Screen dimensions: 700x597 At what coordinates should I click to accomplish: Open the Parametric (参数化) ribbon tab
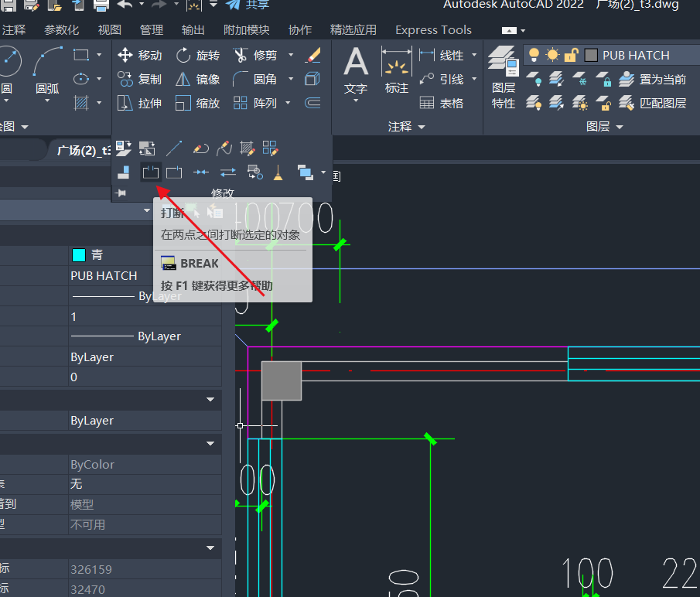pos(61,30)
